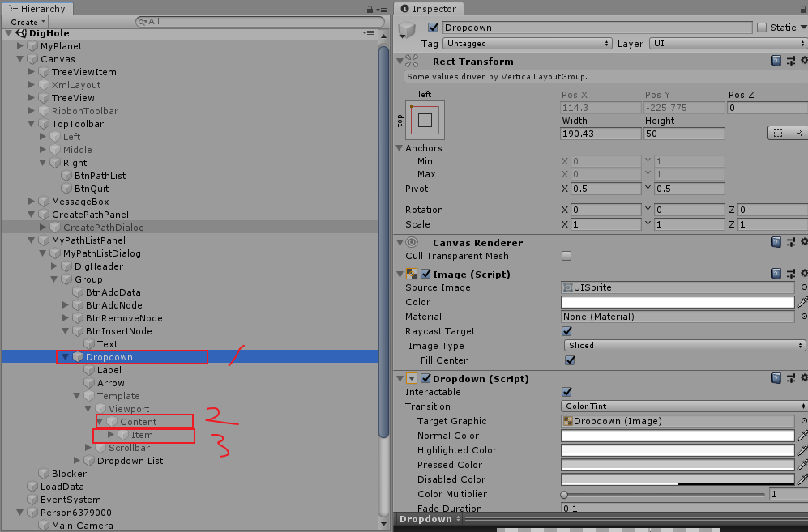Toggle Raycast Target checkbox

pyautogui.click(x=566, y=330)
